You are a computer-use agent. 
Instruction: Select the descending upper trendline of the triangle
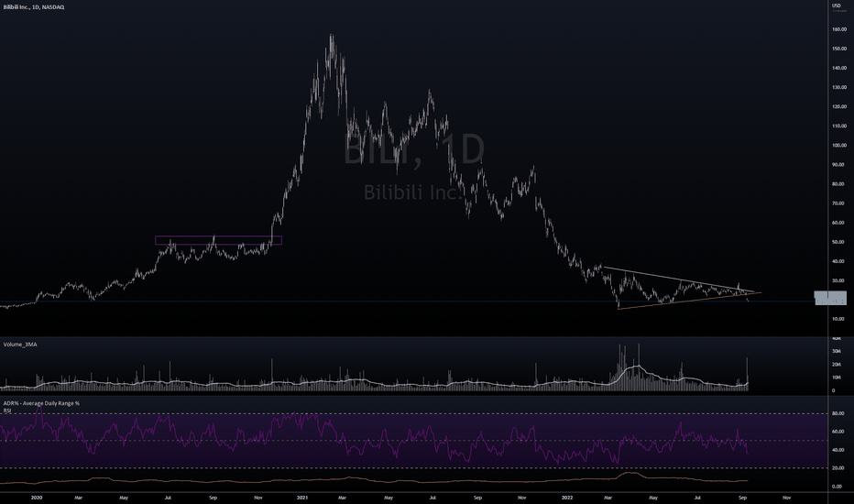679,279
